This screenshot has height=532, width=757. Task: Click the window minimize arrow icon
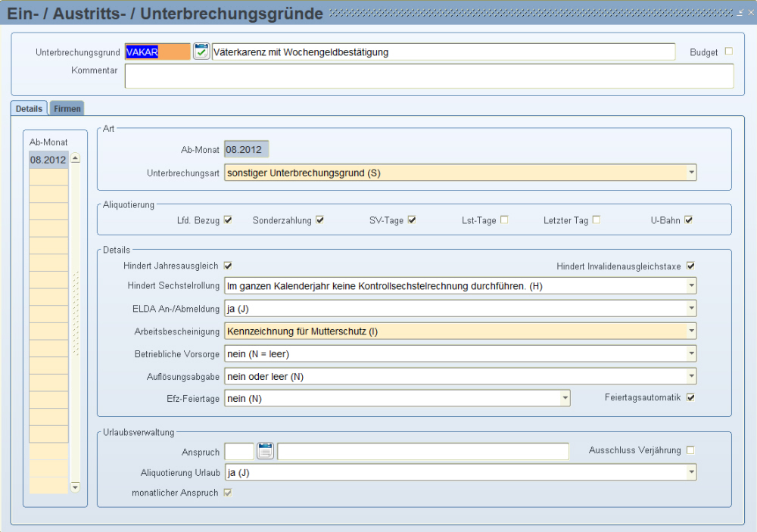tap(740, 13)
